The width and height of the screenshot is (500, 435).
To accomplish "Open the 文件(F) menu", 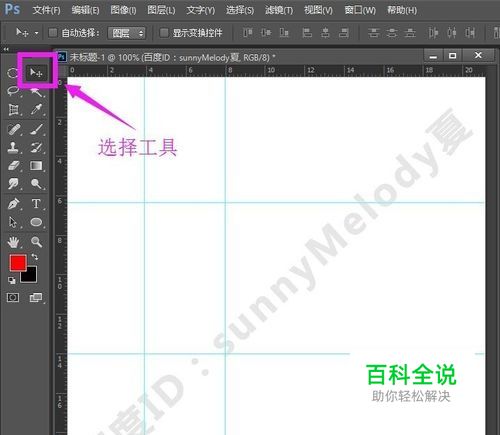I will pyautogui.click(x=46, y=10).
